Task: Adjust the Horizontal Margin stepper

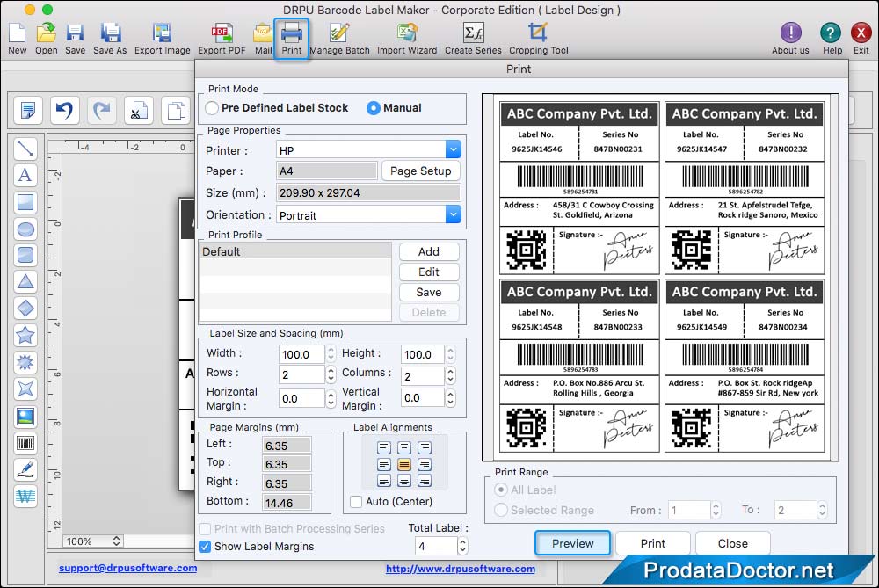Action: (331, 398)
